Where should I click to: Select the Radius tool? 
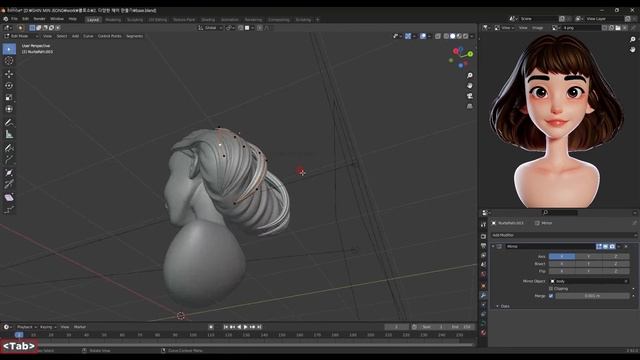click(9, 173)
